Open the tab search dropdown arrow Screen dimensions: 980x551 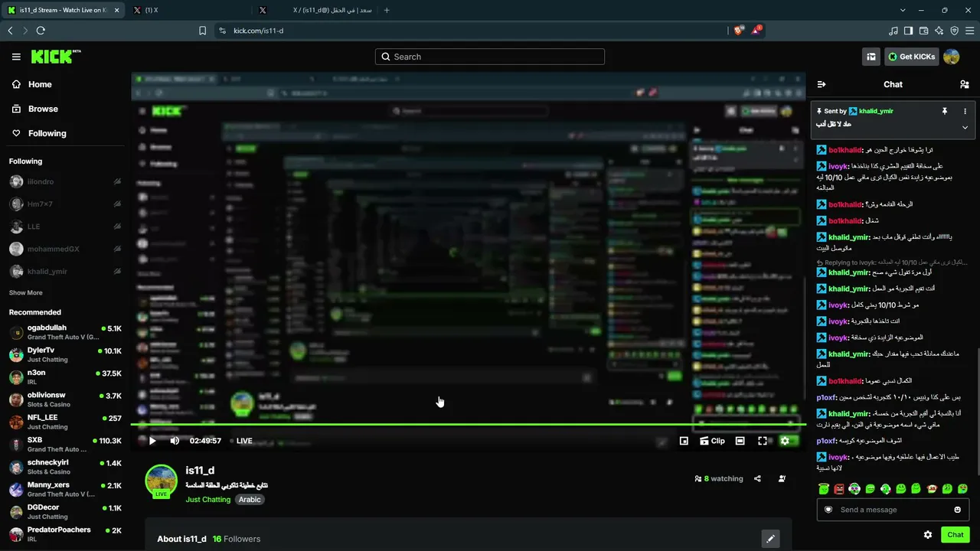tap(903, 10)
